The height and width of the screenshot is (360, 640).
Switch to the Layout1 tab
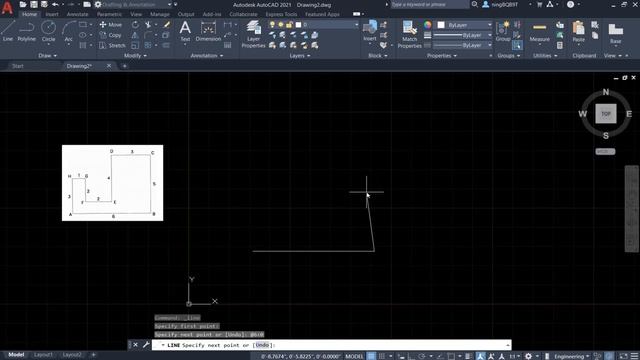pos(43,355)
